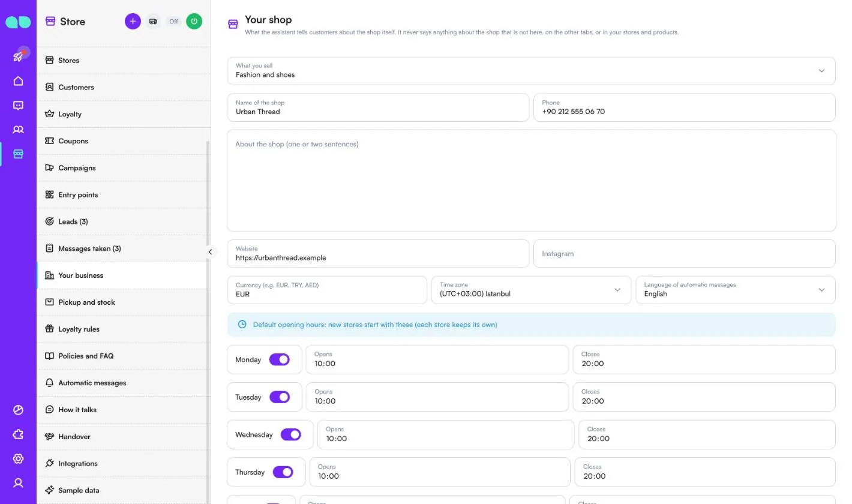Open Integrations in the sidebar

point(124,463)
